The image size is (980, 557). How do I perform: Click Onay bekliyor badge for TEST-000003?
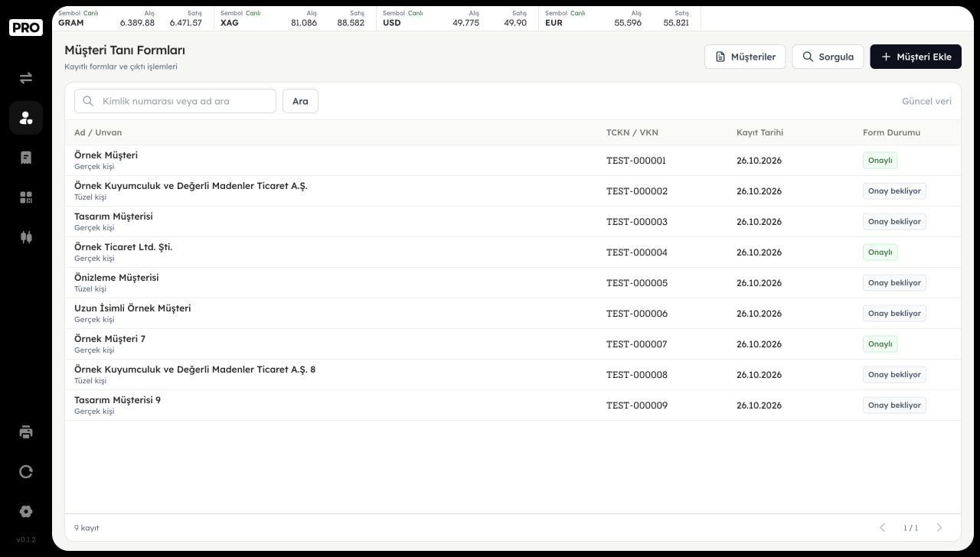894,222
